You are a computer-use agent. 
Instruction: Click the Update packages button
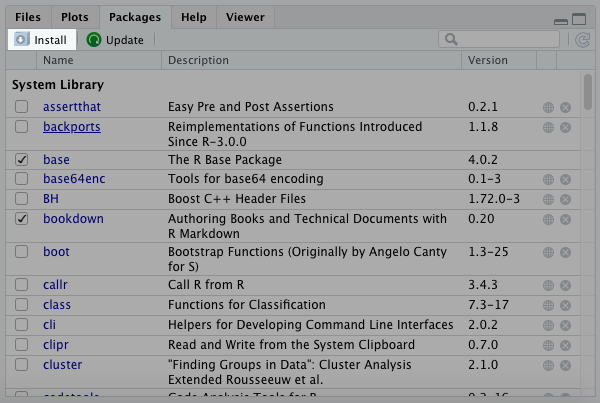[115, 40]
